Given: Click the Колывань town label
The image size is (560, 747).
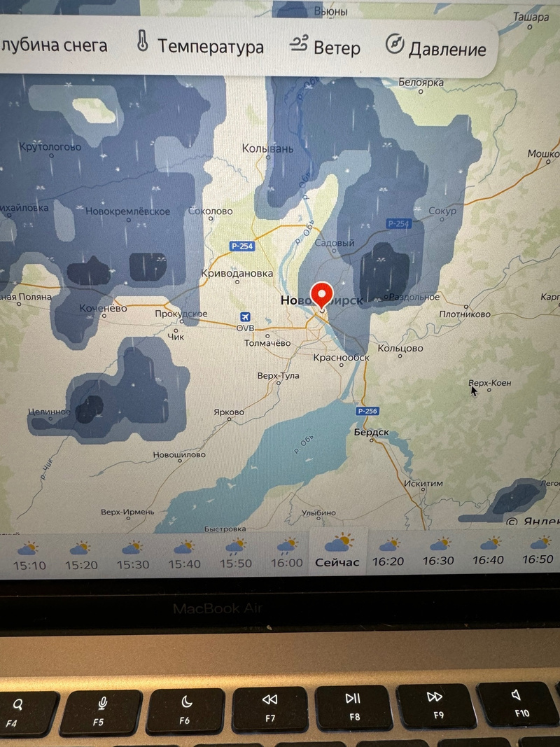Looking at the screenshot, I should click(267, 148).
